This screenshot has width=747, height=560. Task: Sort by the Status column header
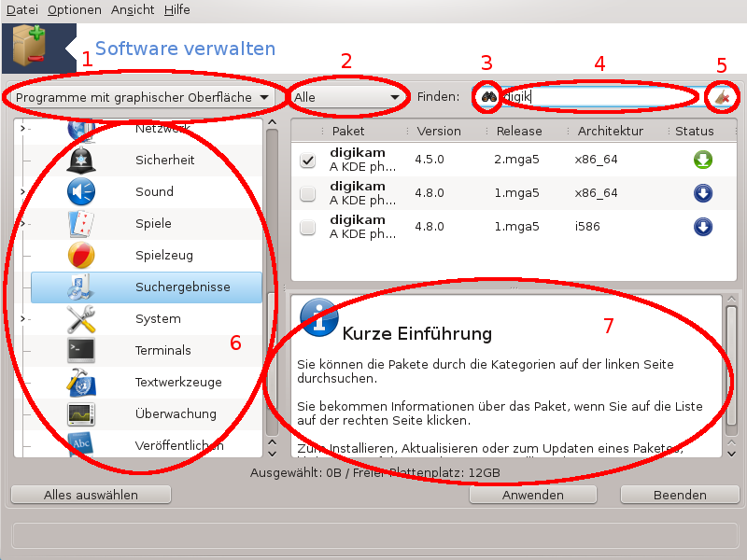coord(694,131)
